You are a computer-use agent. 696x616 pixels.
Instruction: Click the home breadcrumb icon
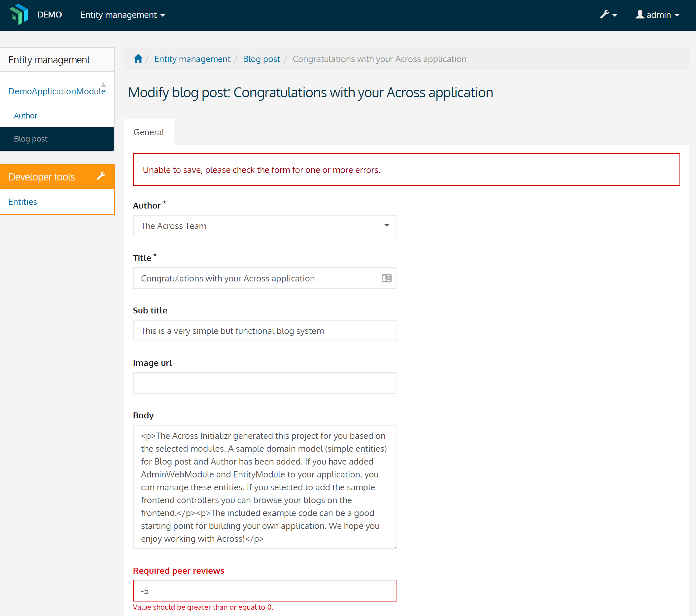pos(138,58)
